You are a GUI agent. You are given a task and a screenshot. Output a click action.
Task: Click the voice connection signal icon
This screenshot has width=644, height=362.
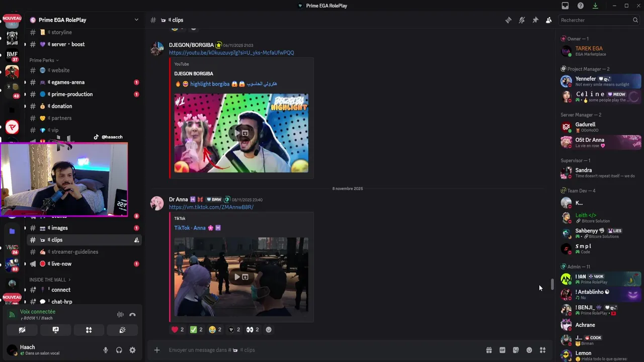pos(12,315)
